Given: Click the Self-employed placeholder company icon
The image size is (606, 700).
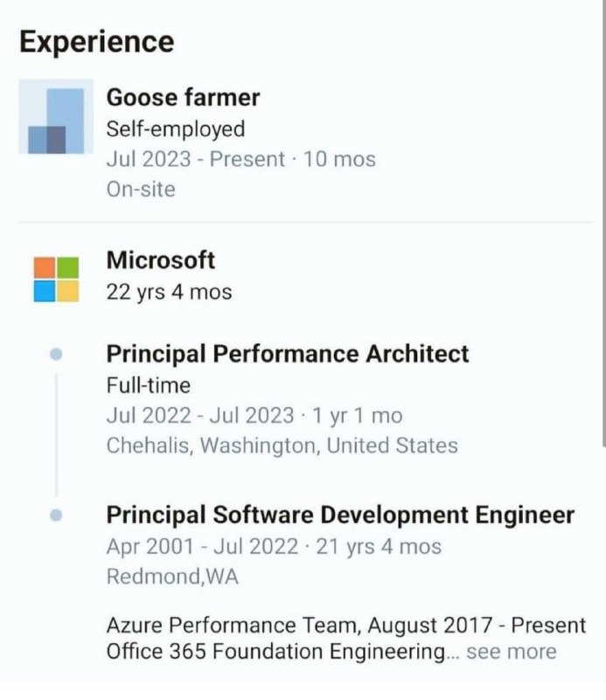Looking at the screenshot, I should [56, 116].
